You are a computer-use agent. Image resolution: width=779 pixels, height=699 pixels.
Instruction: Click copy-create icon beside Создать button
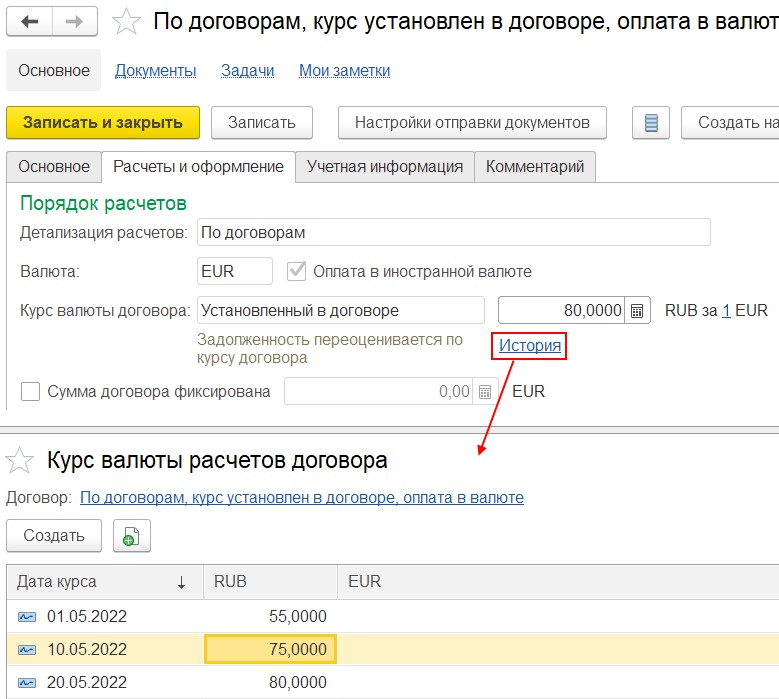click(x=131, y=536)
